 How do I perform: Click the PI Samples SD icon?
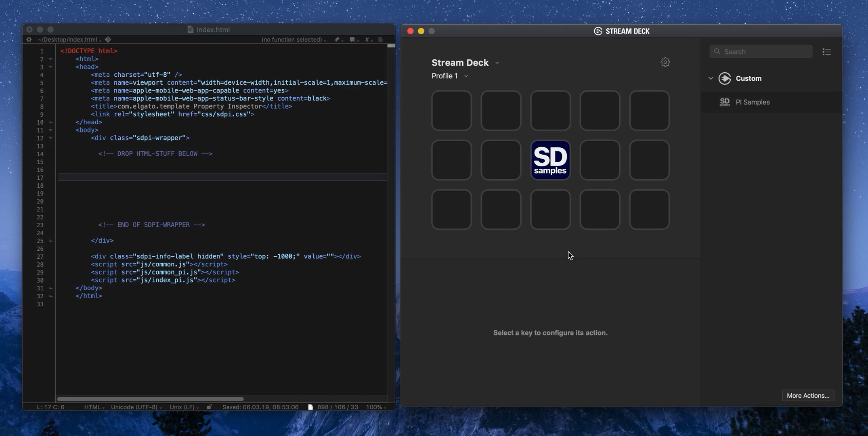[x=725, y=102]
